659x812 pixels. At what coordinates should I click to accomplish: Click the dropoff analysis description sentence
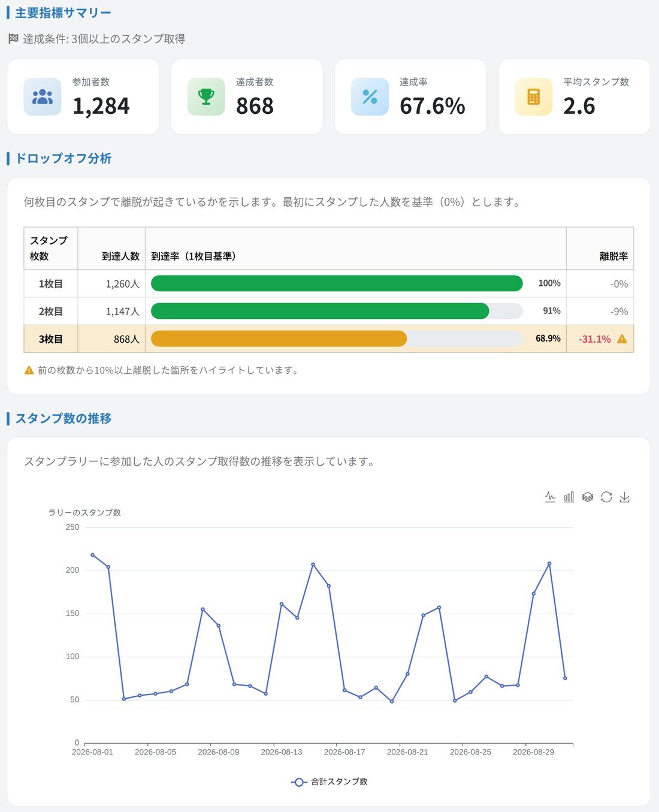[x=273, y=202]
